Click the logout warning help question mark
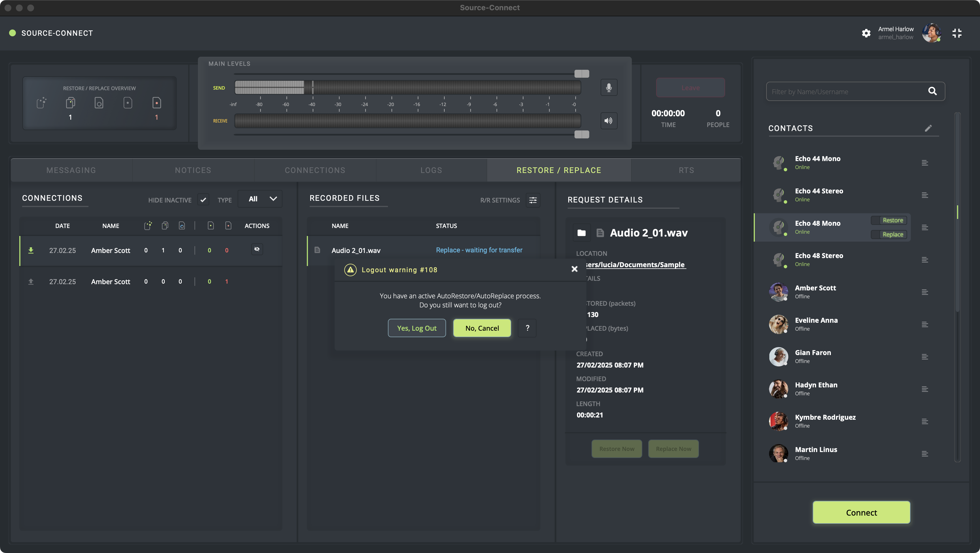Screen dimensions: 980x553 click(x=527, y=328)
